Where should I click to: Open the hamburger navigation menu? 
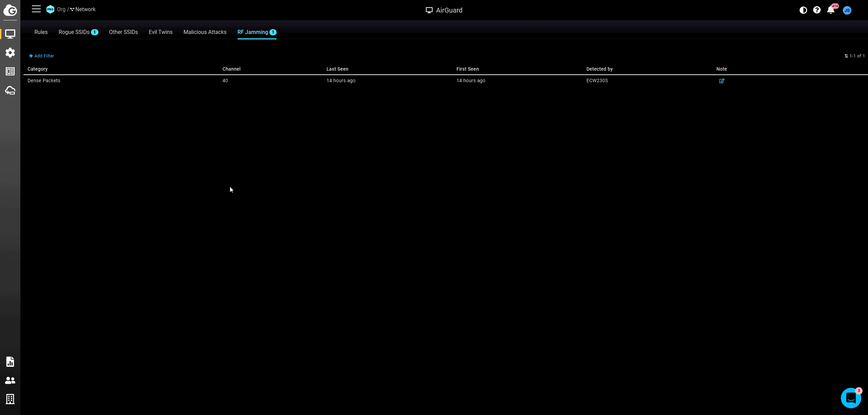pyautogui.click(x=36, y=9)
